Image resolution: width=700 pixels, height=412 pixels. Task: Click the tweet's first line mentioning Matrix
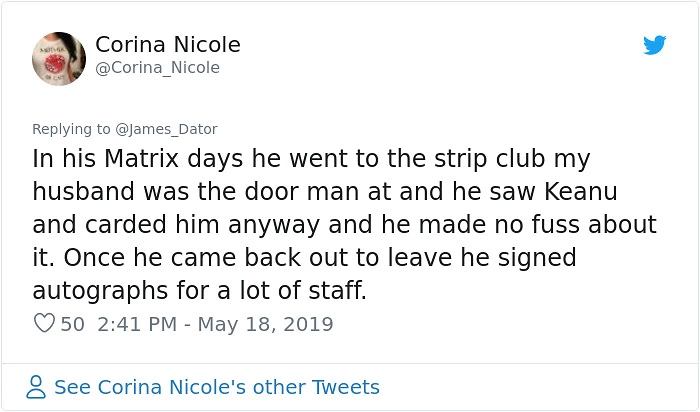(311, 159)
